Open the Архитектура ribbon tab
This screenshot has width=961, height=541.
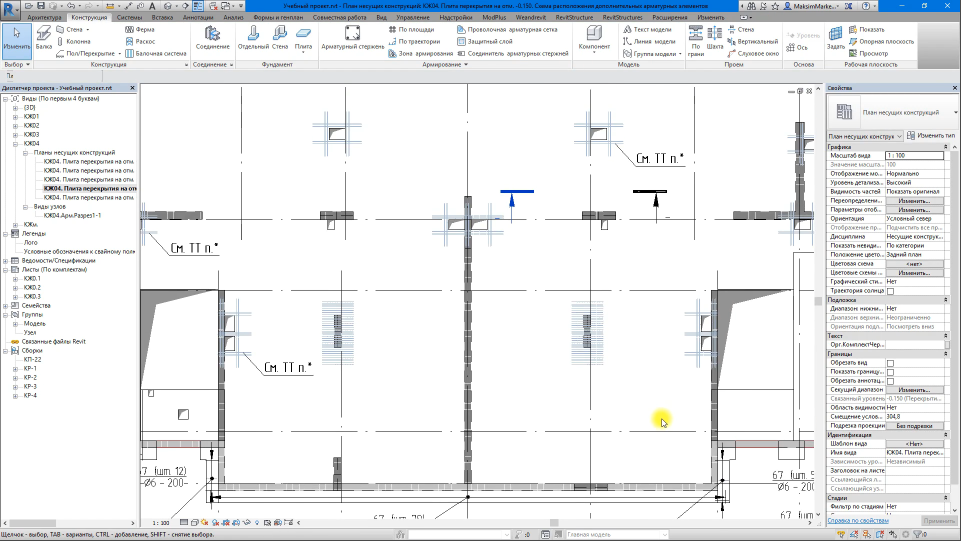click(44, 18)
